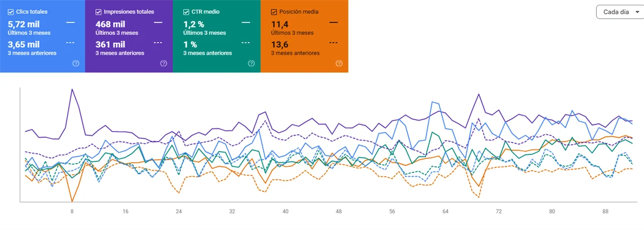Click the x-axis label 8

(x=72, y=212)
